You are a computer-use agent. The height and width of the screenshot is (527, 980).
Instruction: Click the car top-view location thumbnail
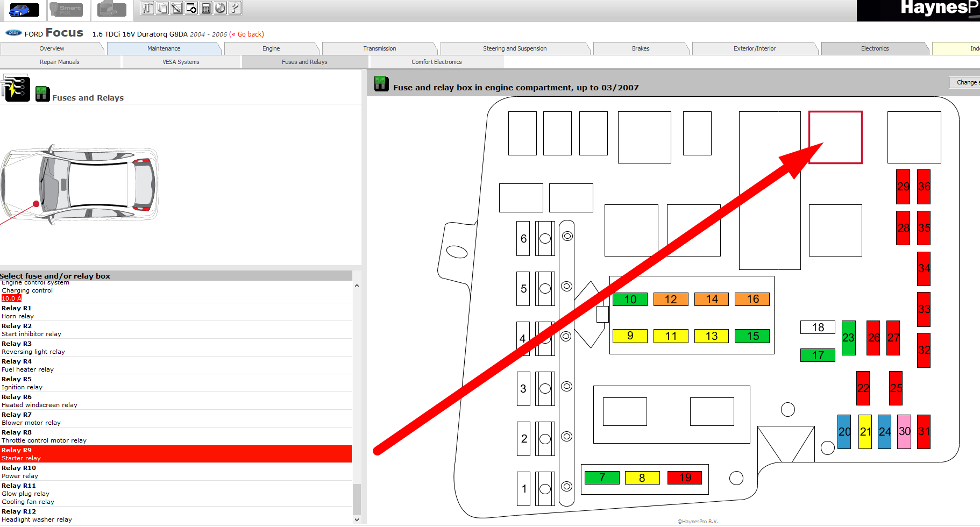click(80, 184)
